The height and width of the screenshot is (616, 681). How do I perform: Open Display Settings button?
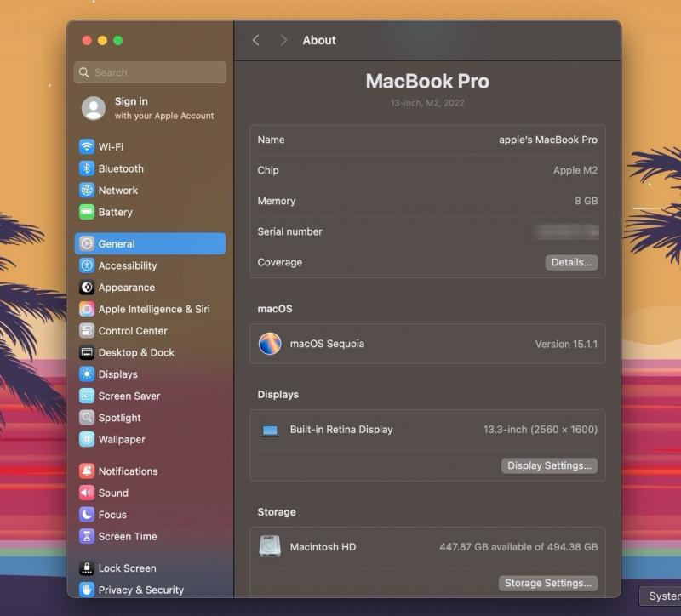point(549,465)
